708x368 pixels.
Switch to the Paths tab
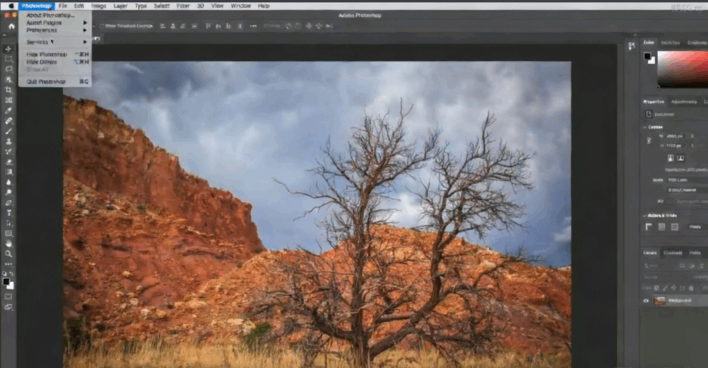[x=695, y=253]
